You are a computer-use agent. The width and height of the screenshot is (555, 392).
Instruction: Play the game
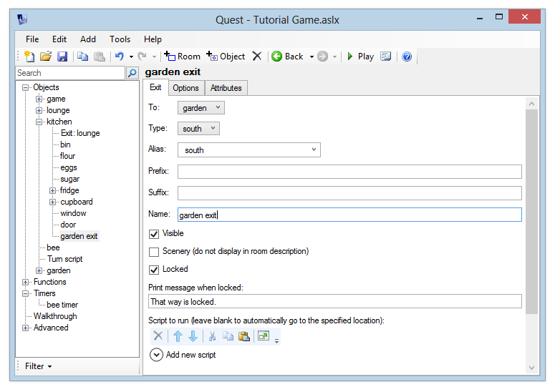(x=360, y=57)
